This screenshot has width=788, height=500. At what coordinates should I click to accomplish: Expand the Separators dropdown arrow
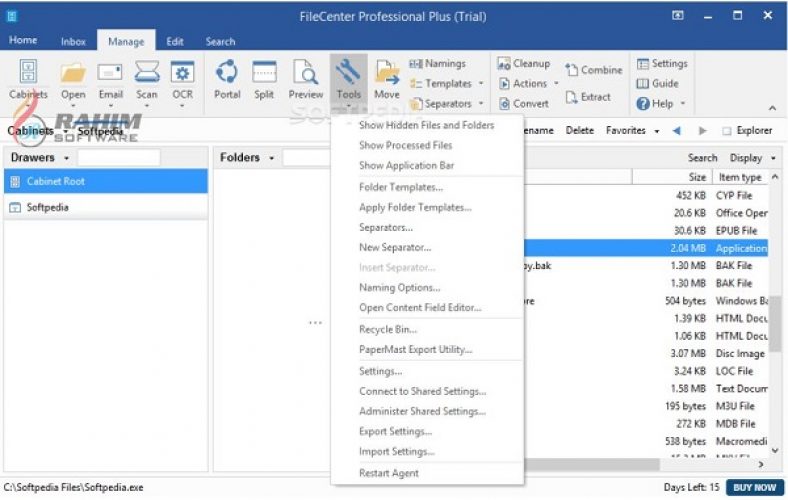481,104
